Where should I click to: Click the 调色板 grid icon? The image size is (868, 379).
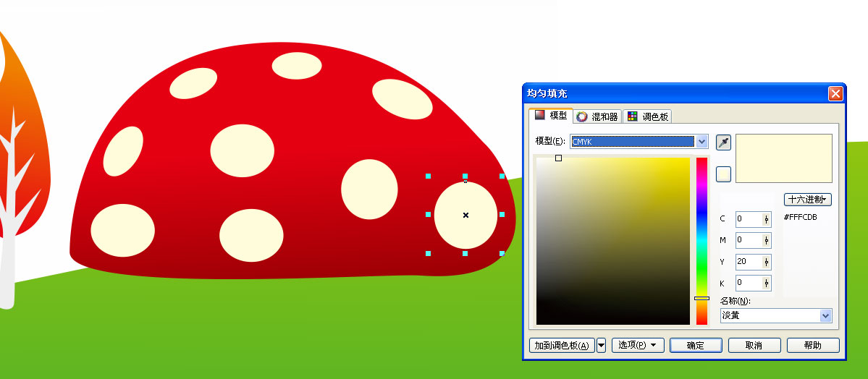click(632, 116)
